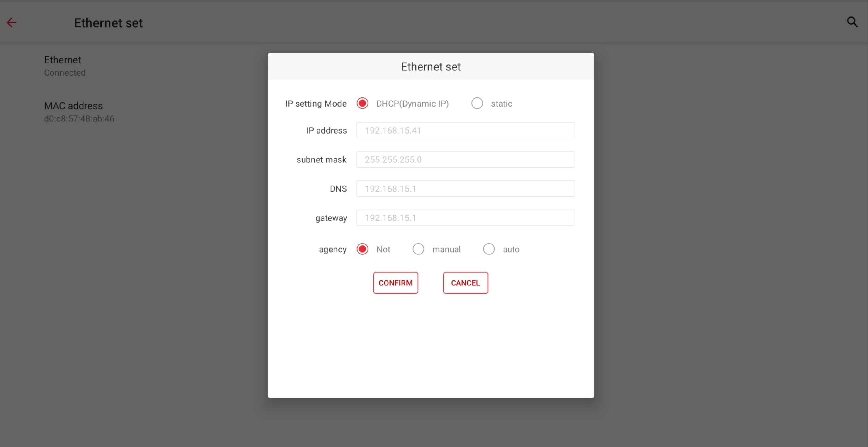This screenshot has height=447, width=868.
Task: Click the IP address input field
Action: 465,131
